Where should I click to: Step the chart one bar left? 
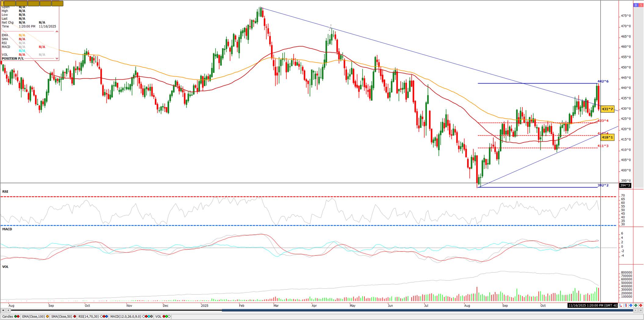click(x=8, y=311)
